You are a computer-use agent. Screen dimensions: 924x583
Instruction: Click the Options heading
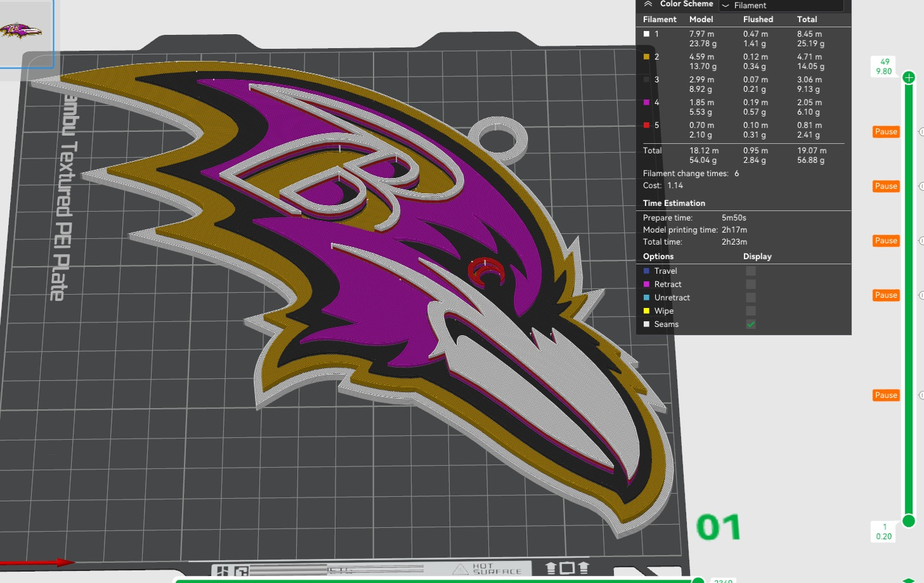[658, 257]
